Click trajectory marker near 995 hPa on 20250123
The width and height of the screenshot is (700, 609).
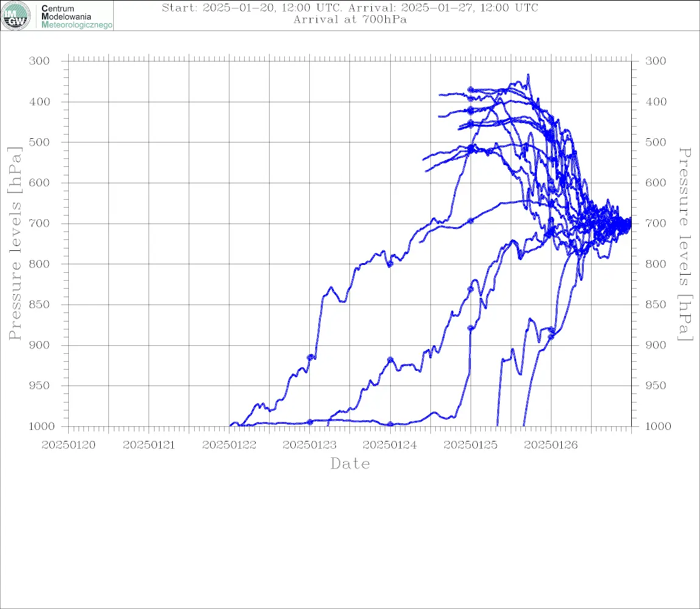click(310, 422)
